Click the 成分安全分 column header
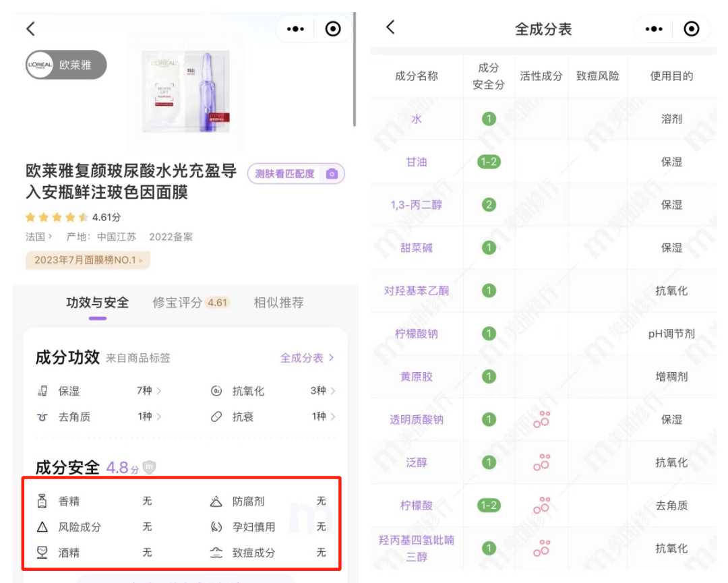 489,76
